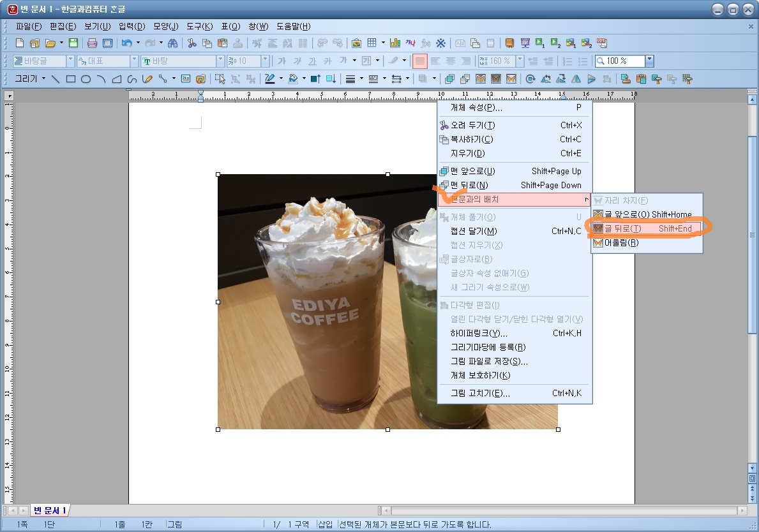This screenshot has height=532, width=759.
Task: Open the 대표 language dropdown
Action: click(x=134, y=61)
